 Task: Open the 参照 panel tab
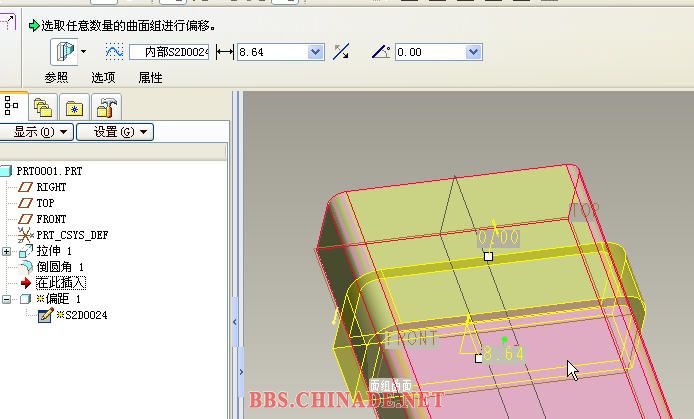coord(57,78)
